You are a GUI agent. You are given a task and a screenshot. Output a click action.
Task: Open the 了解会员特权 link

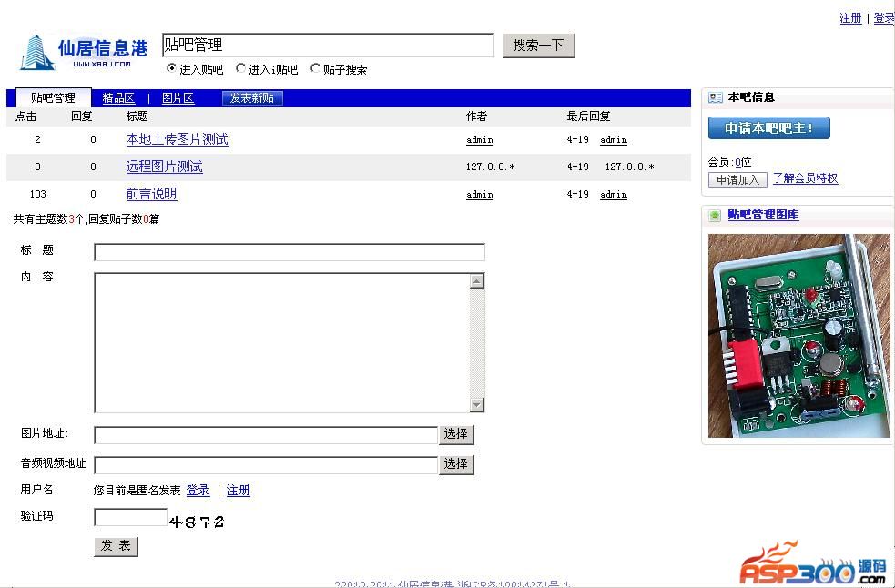(x=806, y=178)
